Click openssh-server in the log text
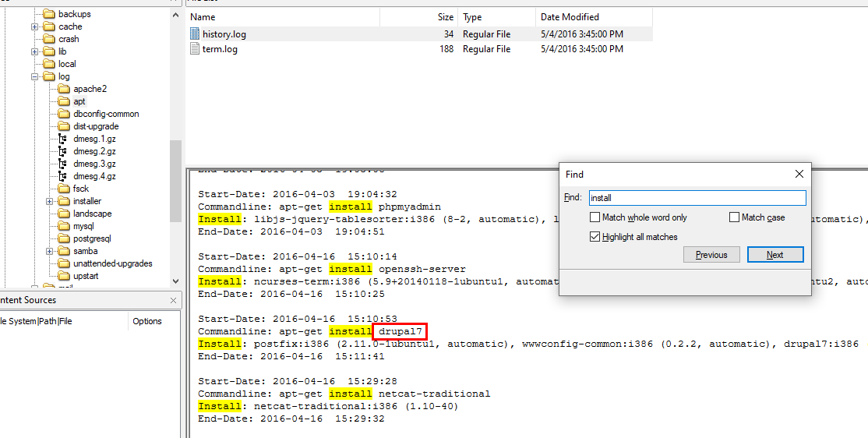The image size is (868, 438). click(x=422, y=269)
